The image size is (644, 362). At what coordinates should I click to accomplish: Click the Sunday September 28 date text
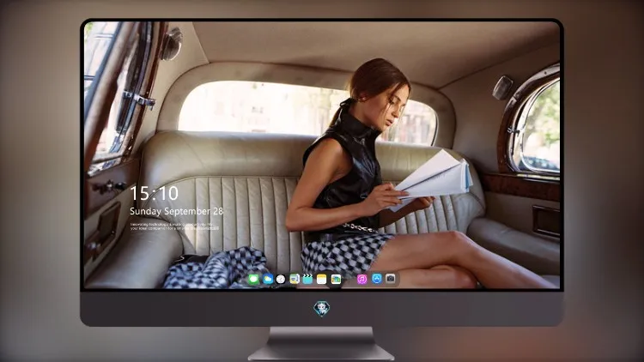177,211
